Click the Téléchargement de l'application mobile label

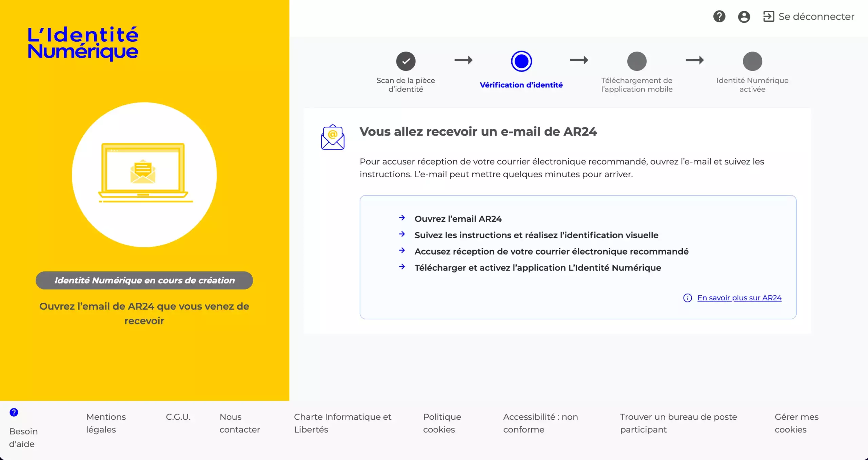tap(637, 85)
